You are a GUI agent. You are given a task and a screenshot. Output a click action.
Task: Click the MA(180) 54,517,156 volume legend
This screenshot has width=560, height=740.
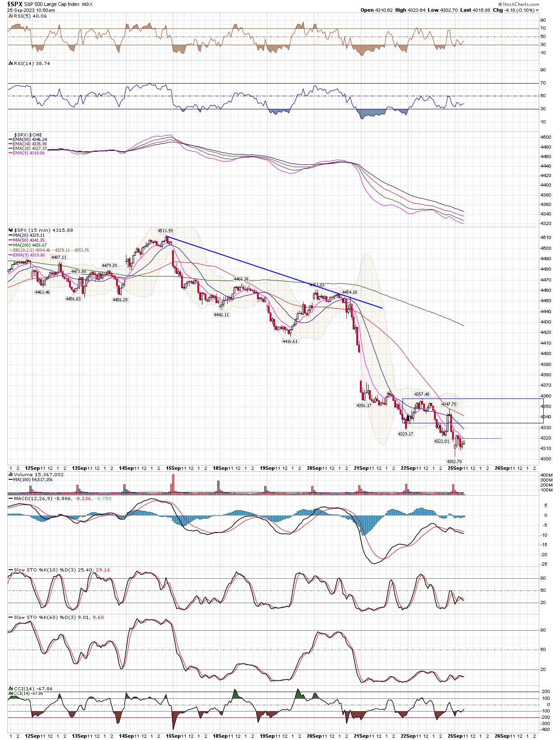click(x=33, y=480)
